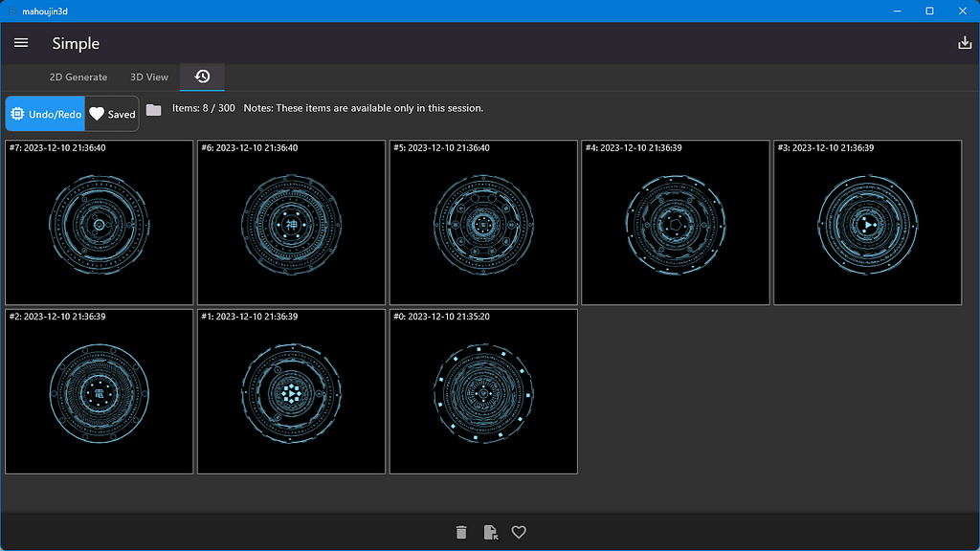Open the 2D Generate tab
Viewport: 980px width, 551px height.
(78, 77)
